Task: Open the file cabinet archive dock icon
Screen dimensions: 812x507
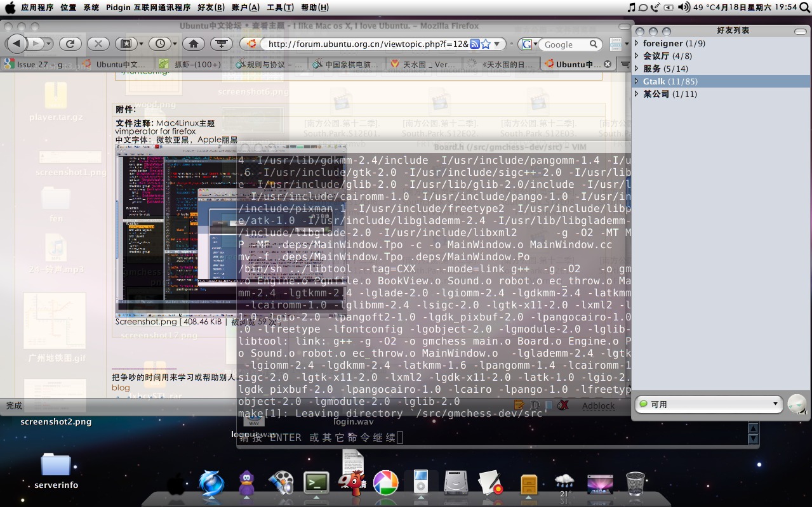Action: click(x=529, y=485)
